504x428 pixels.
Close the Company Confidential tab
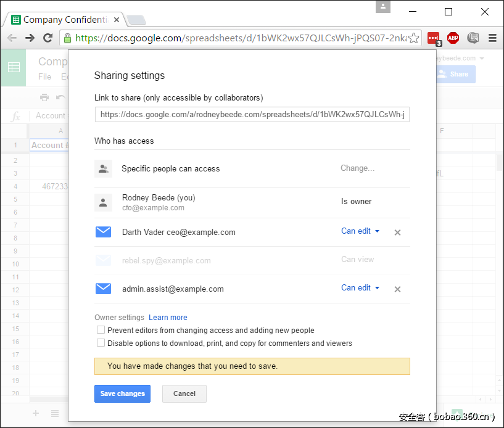(x=117, y=20)
